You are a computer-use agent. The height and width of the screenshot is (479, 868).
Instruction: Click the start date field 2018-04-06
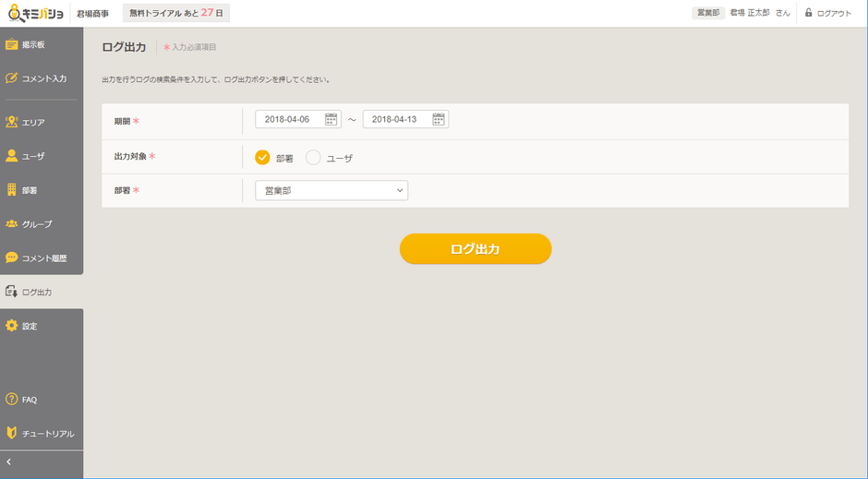coord(288,119)
